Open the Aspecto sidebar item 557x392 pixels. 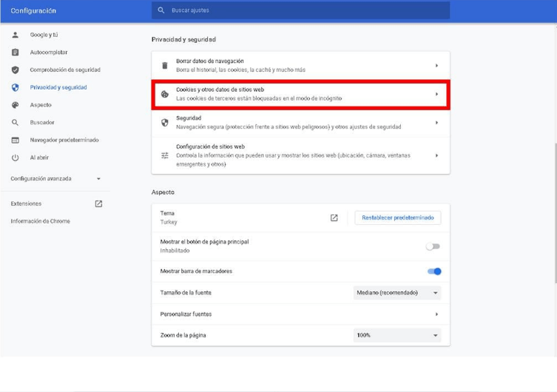click(41, 105)
